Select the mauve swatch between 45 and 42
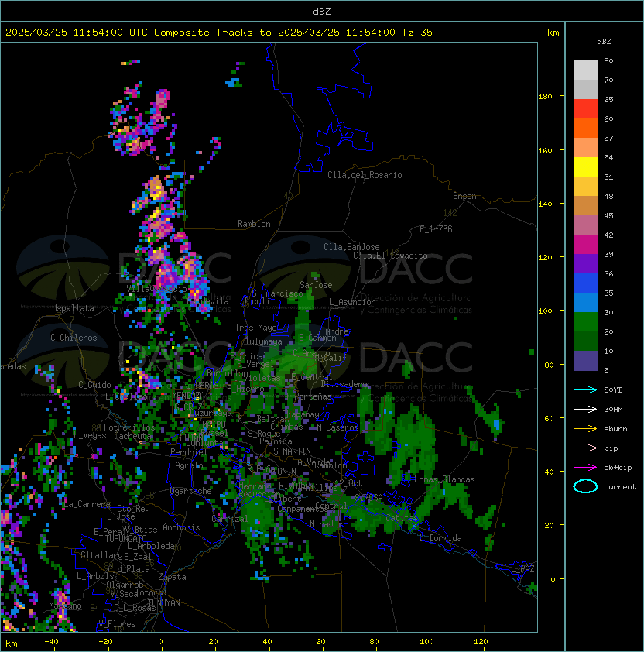This screenshot has width=644, height=652. pos(585,225)
